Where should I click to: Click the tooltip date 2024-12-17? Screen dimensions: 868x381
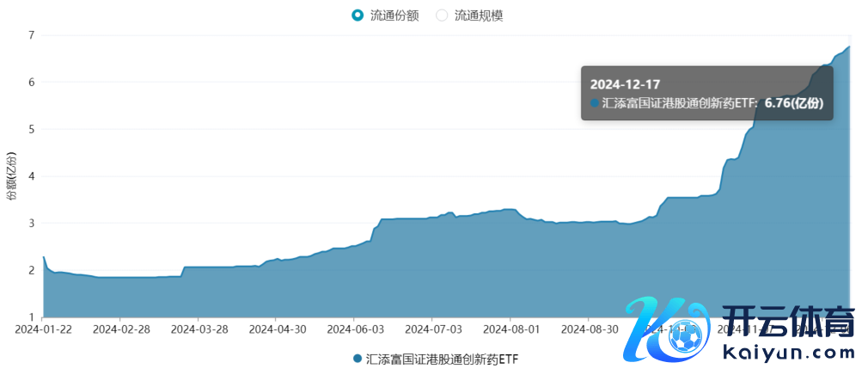(x=625, y=83)
